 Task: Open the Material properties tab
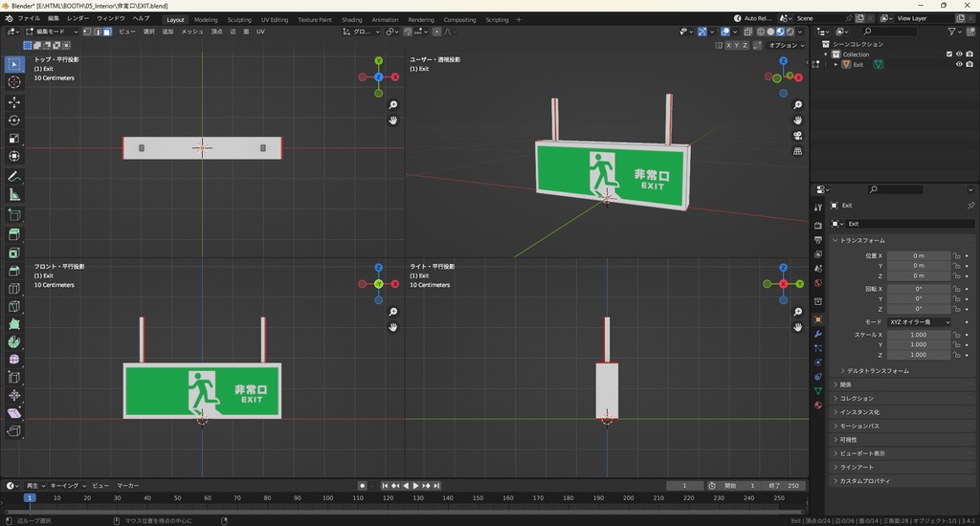click(818, 405)
